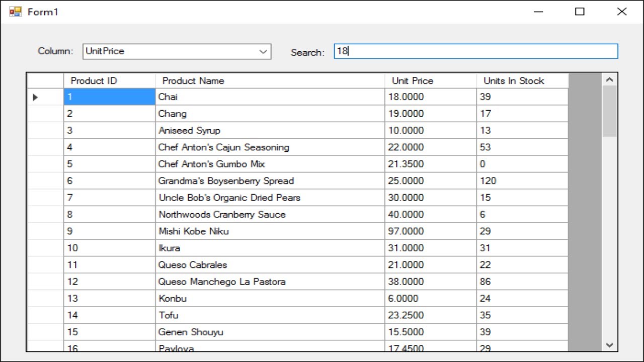This screenshot has width=644, height=362.
Task: Select the Tofu product cell
Action: (270, 315)
